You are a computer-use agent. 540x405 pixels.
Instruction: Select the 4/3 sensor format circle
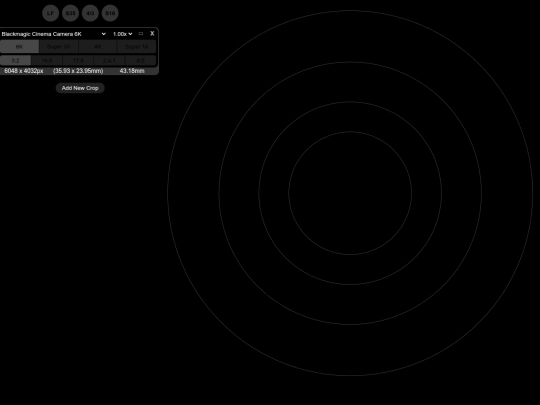point(90,13)
